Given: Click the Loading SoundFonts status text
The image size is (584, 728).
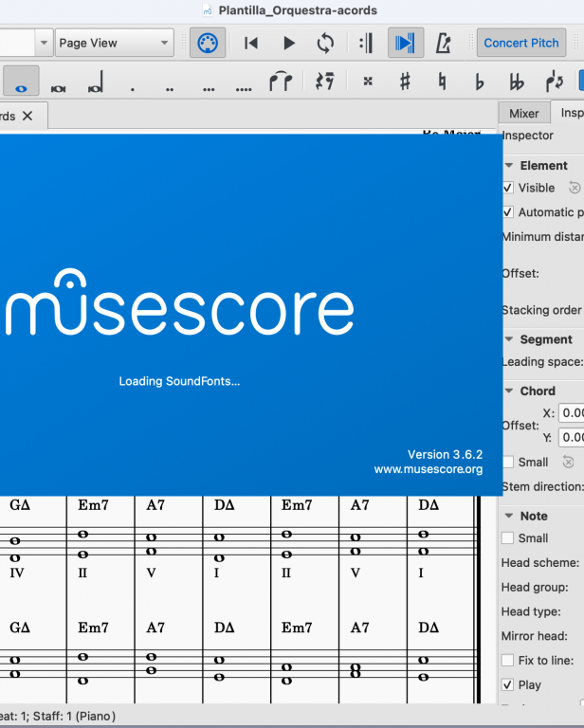Looking at the screenshot, I should point(179,381).
